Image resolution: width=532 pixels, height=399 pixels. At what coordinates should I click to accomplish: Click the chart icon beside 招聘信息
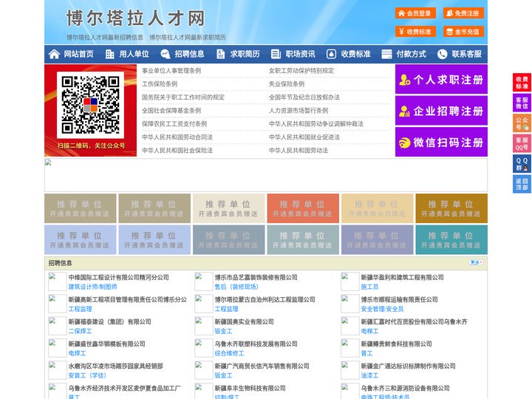point(165,54)
